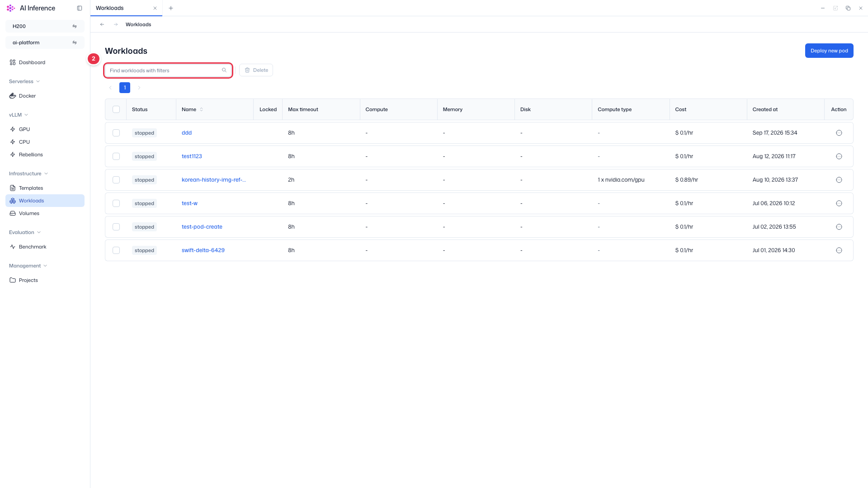Check the test-pod-create workload checkbox
The width and height of the screenshot is (868, 488).
(116, 227)
